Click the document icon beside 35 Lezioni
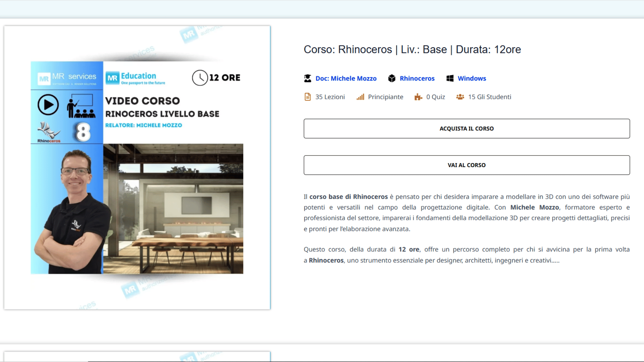This screenshot has height=362, width=644. tap(308, 97)
